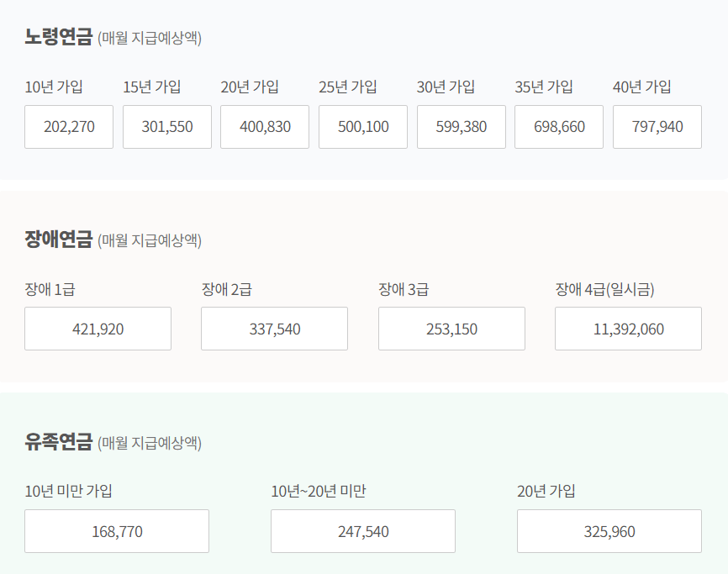
Task: Select the 장애 1급 amount 421,920
Action: click(98, 329)
